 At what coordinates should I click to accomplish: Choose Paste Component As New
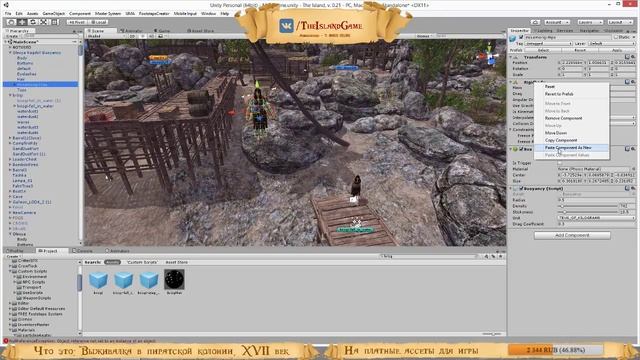tap(571, 148)
